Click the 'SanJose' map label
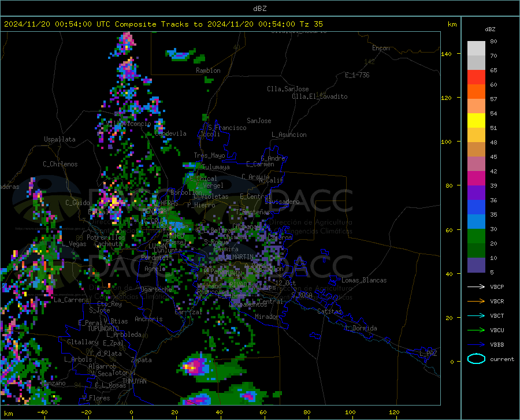Viewport: 520px width, 420px height. pyautogui.click(x=259, y=121)
